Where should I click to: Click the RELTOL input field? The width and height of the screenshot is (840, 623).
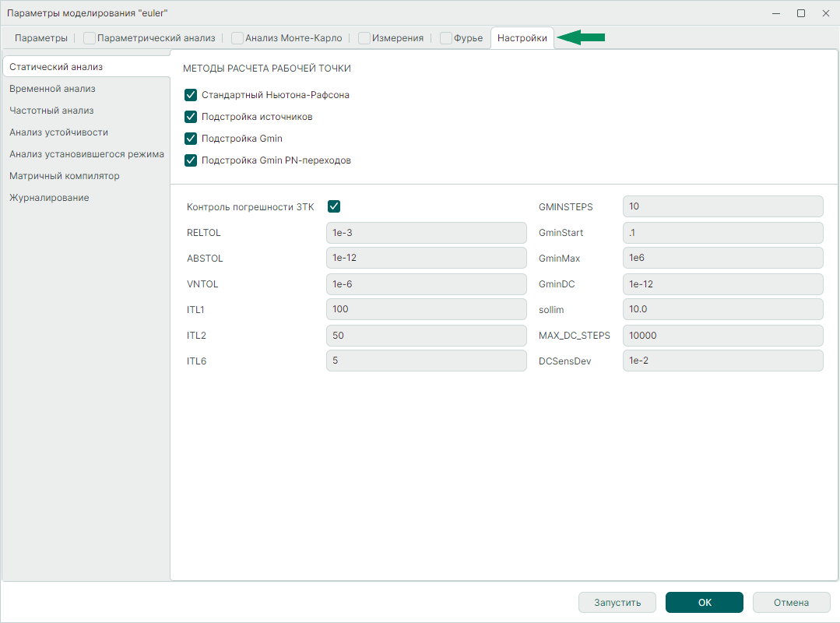pos(426,232)
